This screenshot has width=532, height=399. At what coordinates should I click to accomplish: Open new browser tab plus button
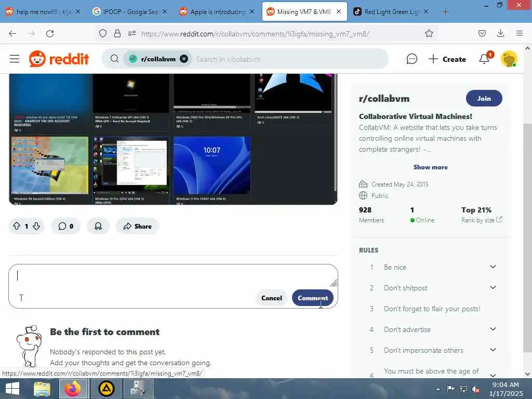(445, 12)
